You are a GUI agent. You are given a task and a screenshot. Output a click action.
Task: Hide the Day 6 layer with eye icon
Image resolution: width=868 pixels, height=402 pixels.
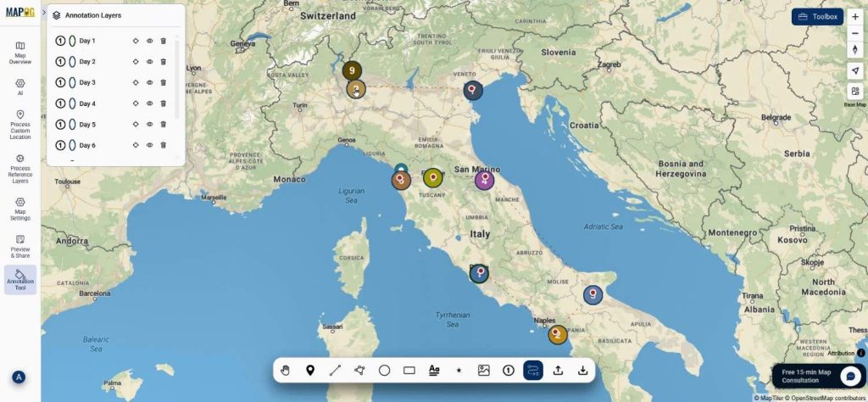click(x=149, y=145)
